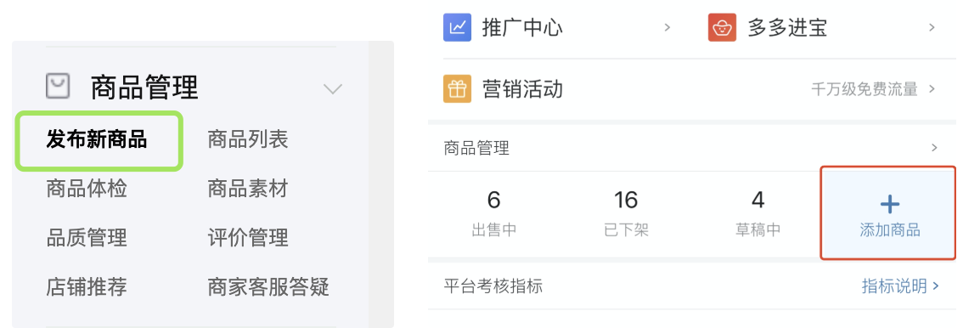
Task: Expand the 商品管理 panel arrow on right
Action: tap(934, 149)
